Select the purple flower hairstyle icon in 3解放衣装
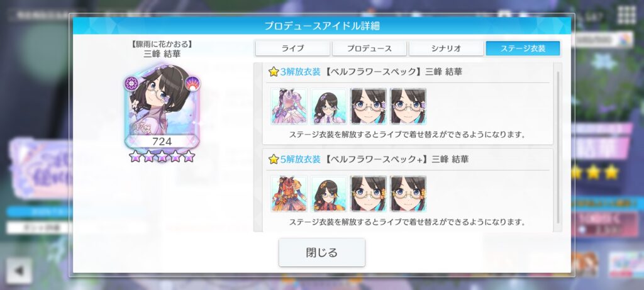Image resolution: width=644 pixels, height=290 pixels. tap(328, 106)
